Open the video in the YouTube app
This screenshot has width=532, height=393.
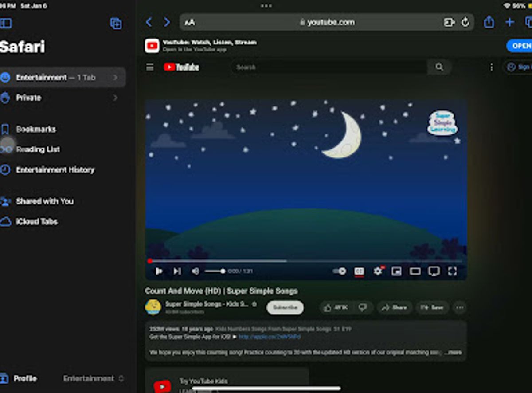point(519,46)
